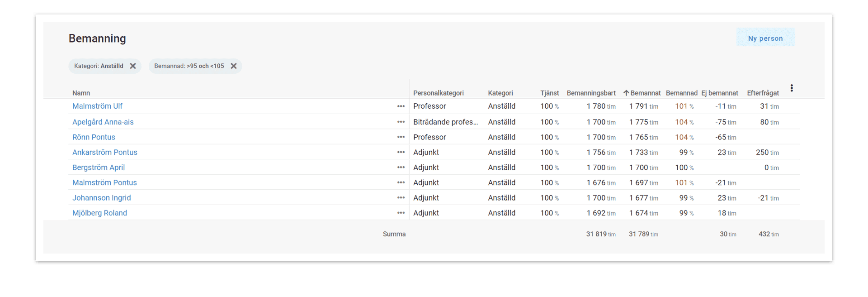The height and width of the screenshot is (297, 868).
Task: Sort by Tjänst column header
Action: click(x=549, y=93)
